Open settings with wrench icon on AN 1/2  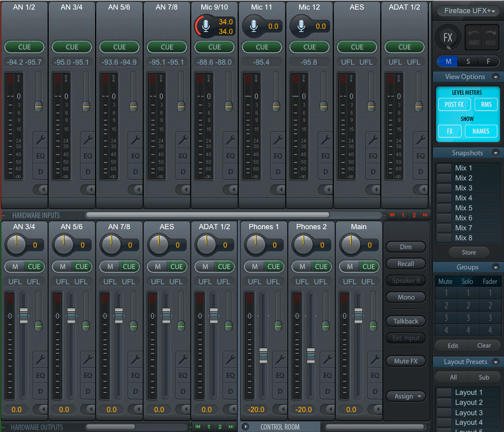pos(40,140)
